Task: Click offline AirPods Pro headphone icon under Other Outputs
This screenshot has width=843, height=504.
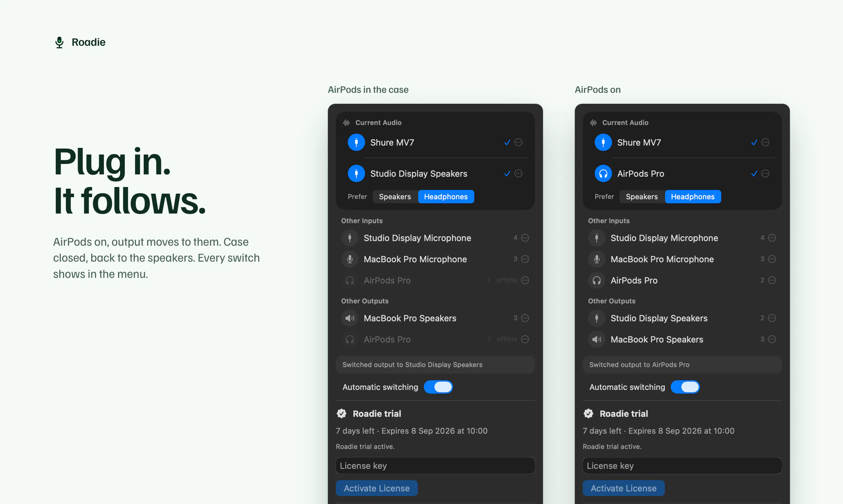Action: click(350, 340)
